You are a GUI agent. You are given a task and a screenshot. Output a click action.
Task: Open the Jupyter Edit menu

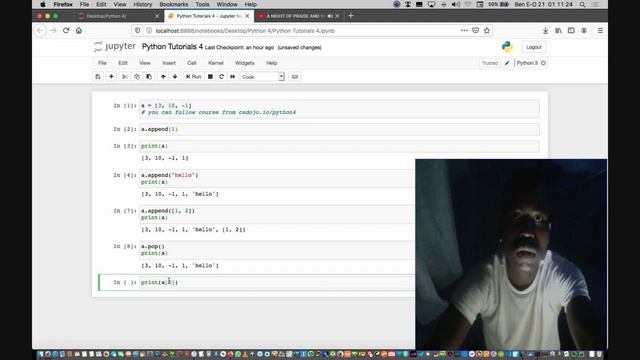click(x=123, y=63)
